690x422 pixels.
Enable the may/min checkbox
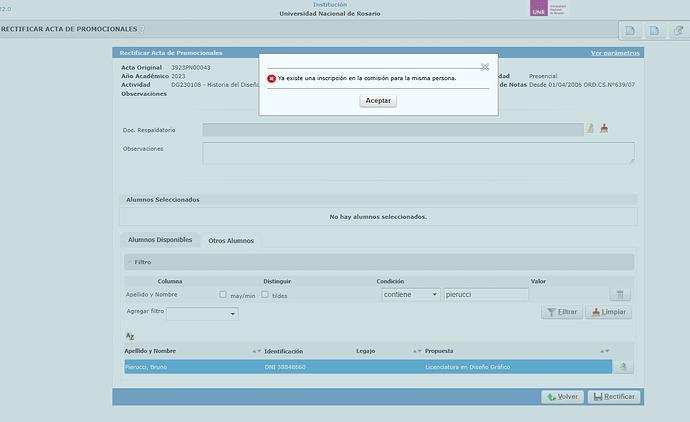pyautogui.click(x=223, y=294)
